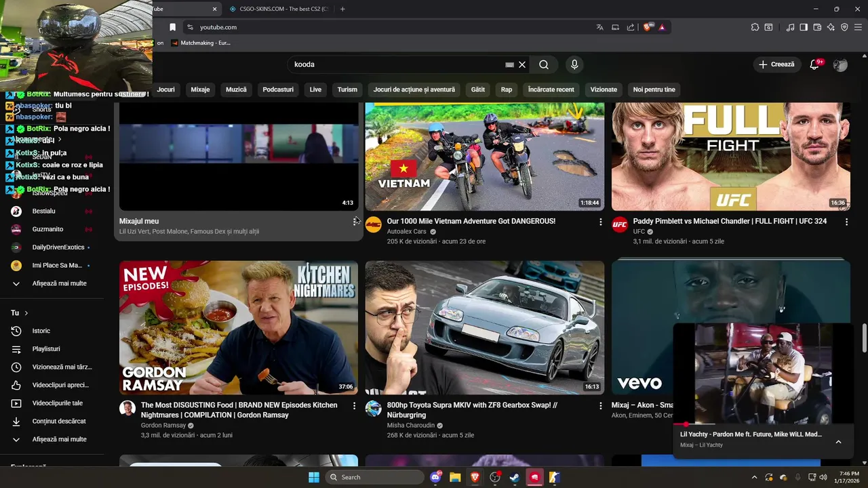Open Playlisturi in the sidebar
The height and width of the screenshot is (488, 868).
[52, 349]
